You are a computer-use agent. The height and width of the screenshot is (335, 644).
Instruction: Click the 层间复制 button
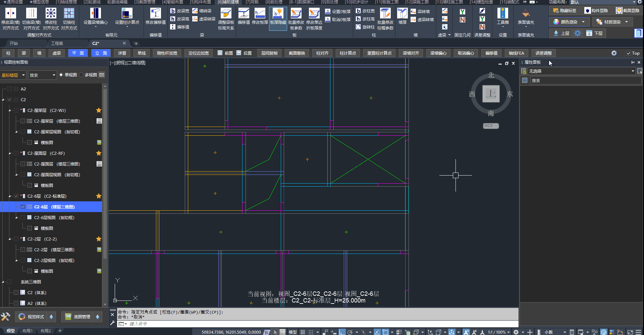click(269, 53)
